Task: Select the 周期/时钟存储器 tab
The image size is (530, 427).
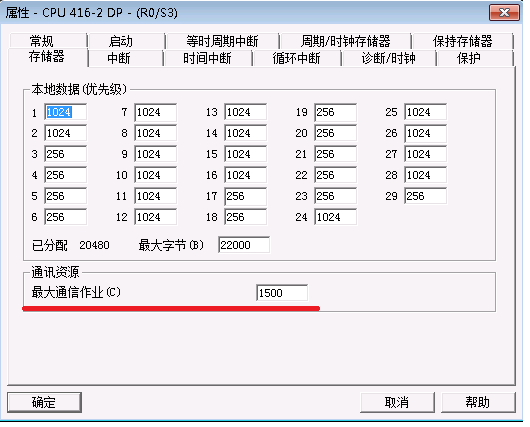Action: (x=345, y=41)
